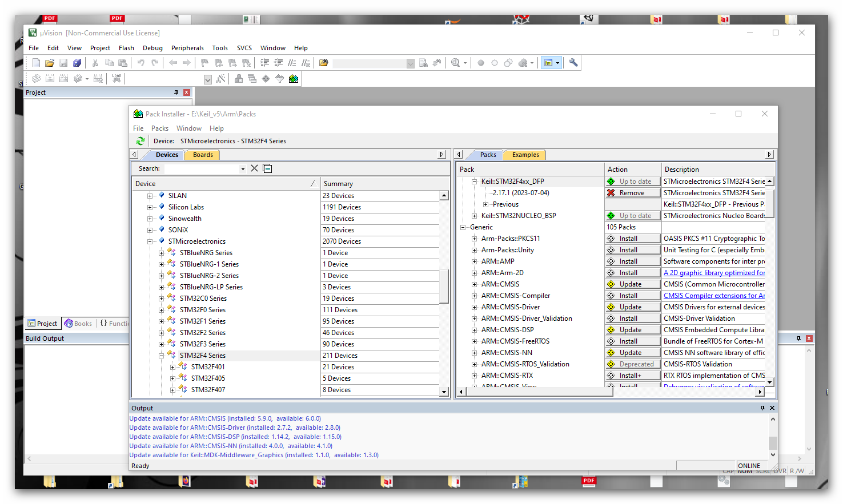The width and height of the screenshot is (843, 504).
Task: Click the devices list scroll down arrow
Action: click(x=444, y=392)
